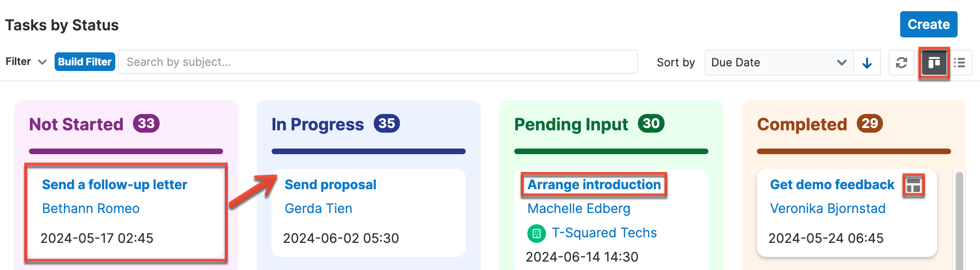The image size is (980, 270).
Task: Switch to the tile (kanban) view
Action: [934, 63]
